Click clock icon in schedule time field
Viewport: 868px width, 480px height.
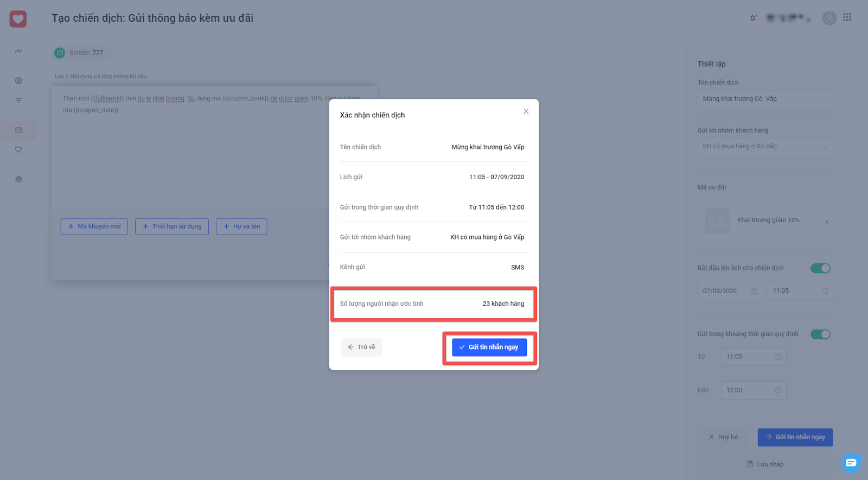825,291
